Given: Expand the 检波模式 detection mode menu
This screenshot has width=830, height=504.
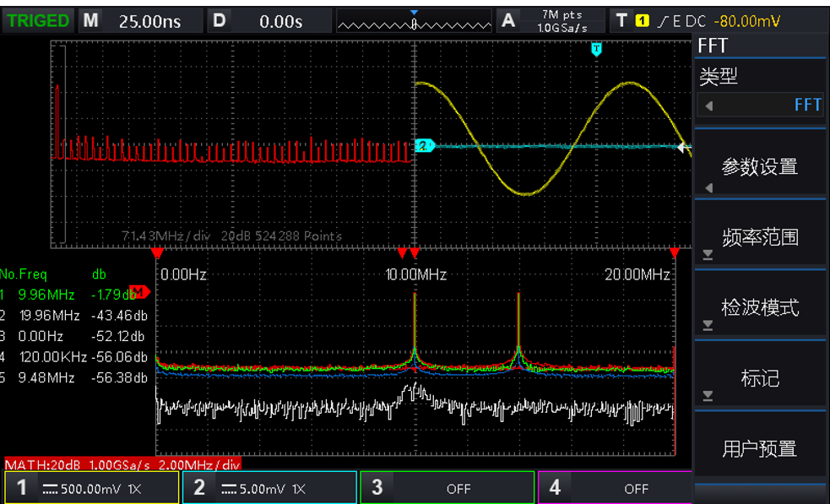Looking at the screenshot, I should click(760, 307).
